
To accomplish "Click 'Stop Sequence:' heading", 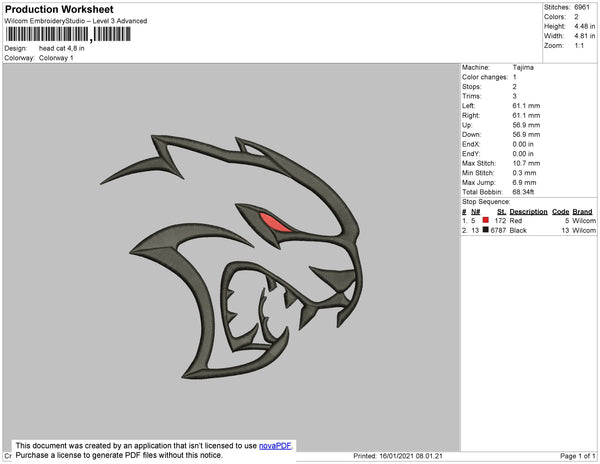I will [486, 202].
